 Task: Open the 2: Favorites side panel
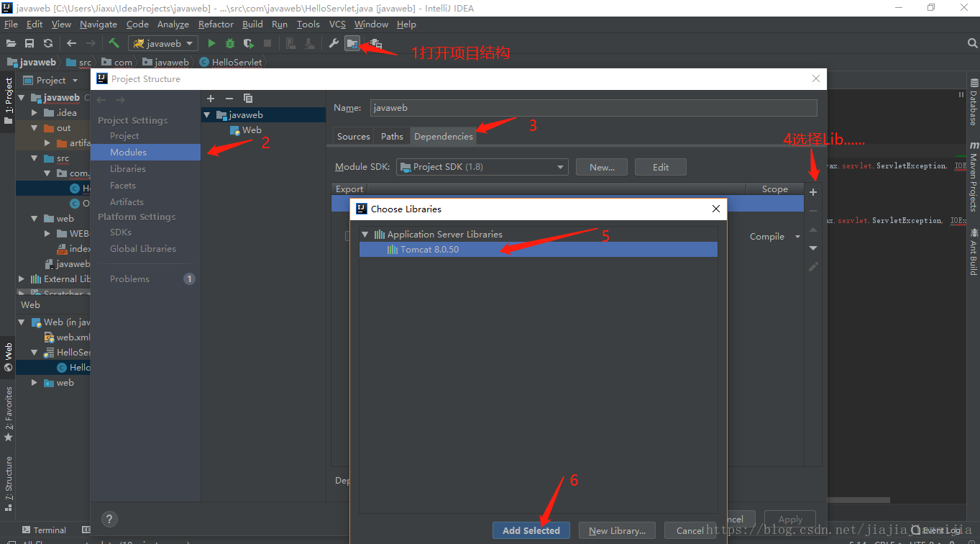click(x=9, y=413)
